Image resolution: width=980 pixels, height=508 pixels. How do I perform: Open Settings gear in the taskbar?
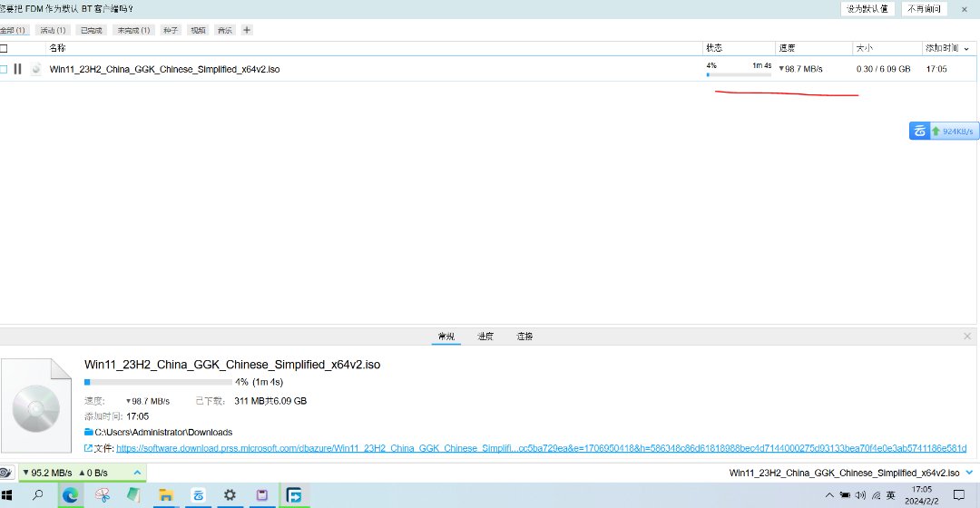[230, 495]
